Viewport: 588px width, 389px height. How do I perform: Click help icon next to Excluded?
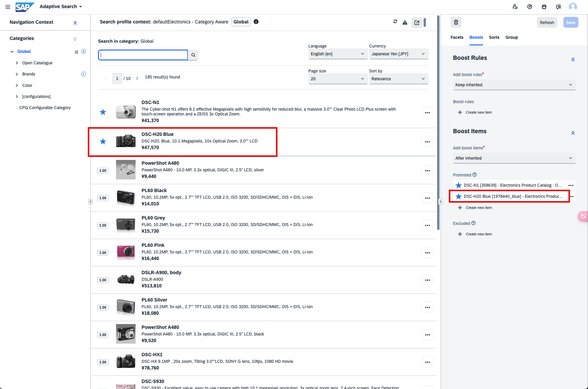(473, 223)
